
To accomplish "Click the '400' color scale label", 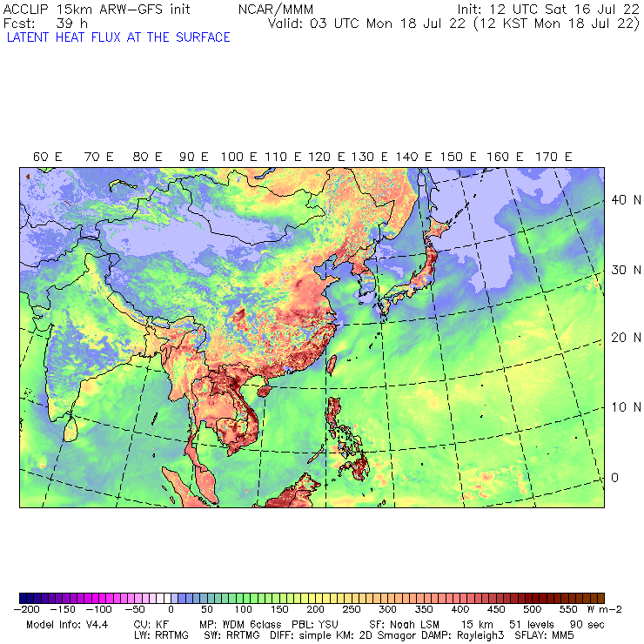I will pyautogui.click(x=460, y=609).
